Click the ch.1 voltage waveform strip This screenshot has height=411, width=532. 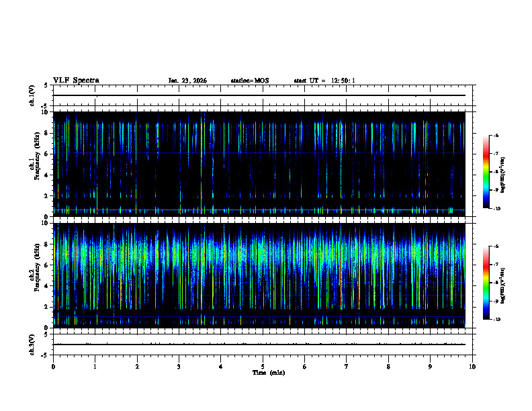(263, 95)
